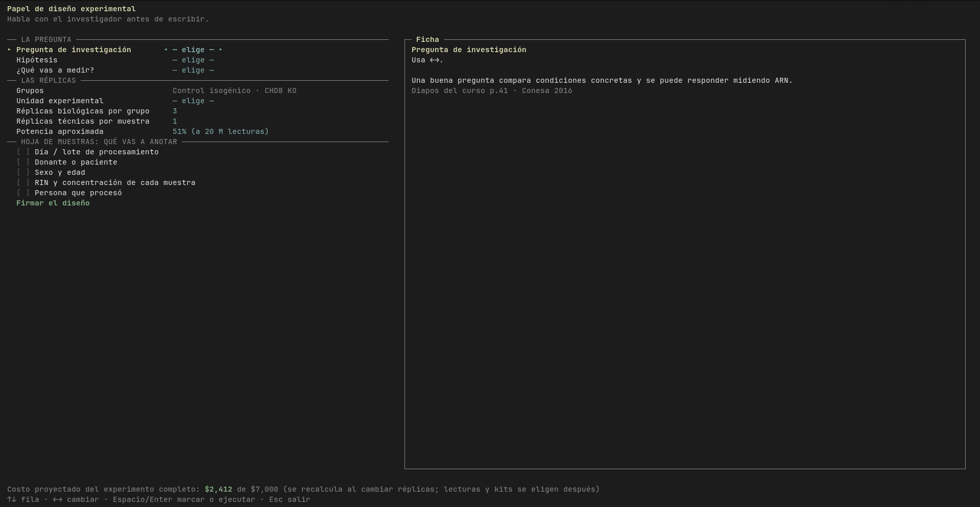Open the ¿Qué vas a medir? selector

[x=193, y=70]
